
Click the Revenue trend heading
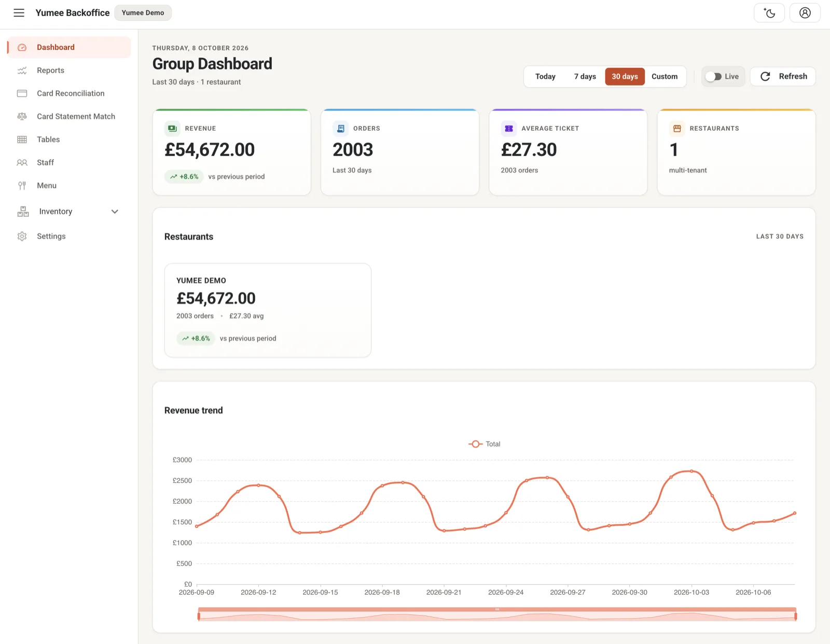193,411
